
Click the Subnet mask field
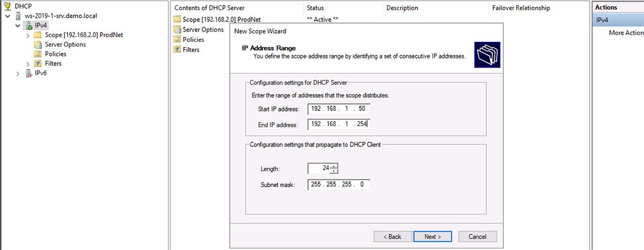[339, 185]
